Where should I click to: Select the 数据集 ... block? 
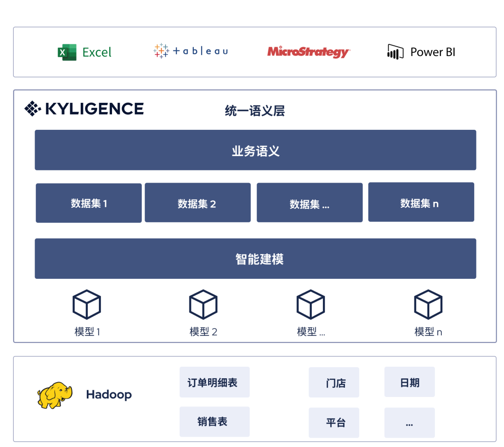[x=309, y=203]
